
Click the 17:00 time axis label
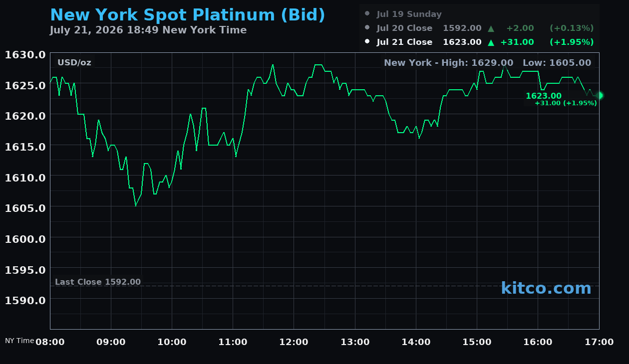pos(599,342)
